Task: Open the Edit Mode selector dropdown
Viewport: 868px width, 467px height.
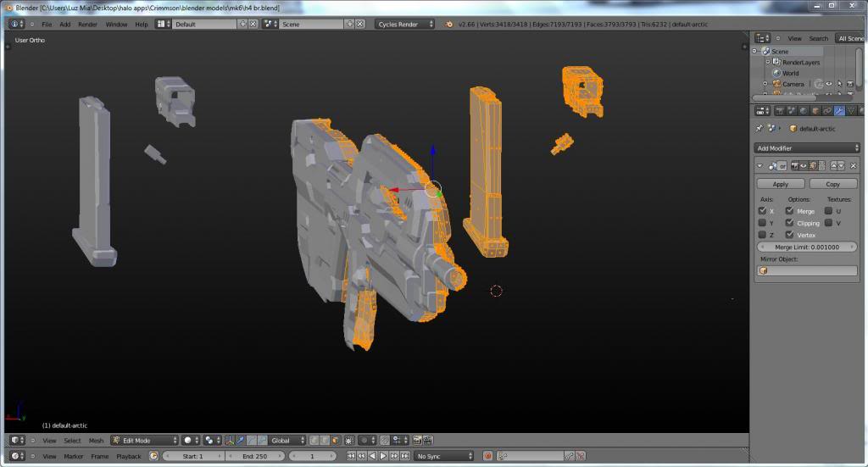Action: pyautogui.click(x=144, y=441)
